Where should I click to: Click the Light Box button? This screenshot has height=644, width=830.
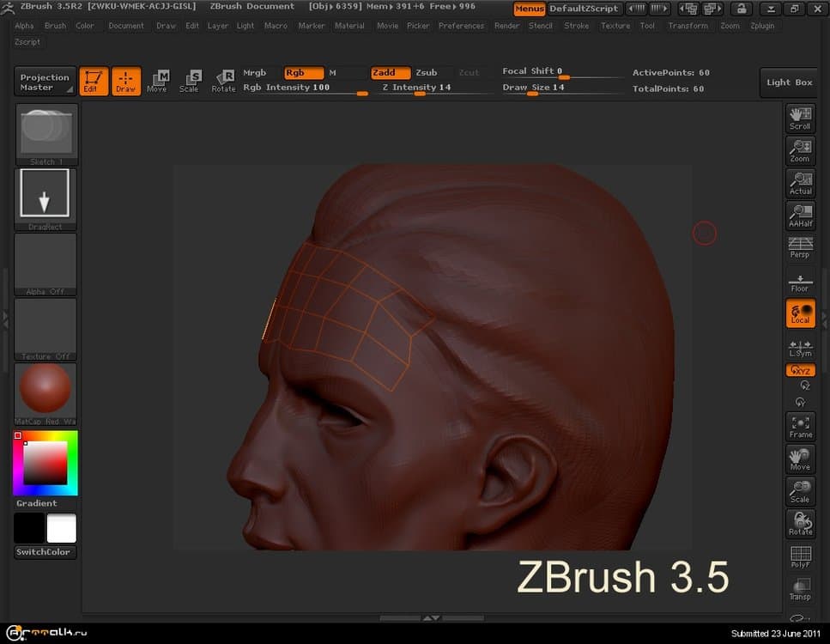click(789, 82)
